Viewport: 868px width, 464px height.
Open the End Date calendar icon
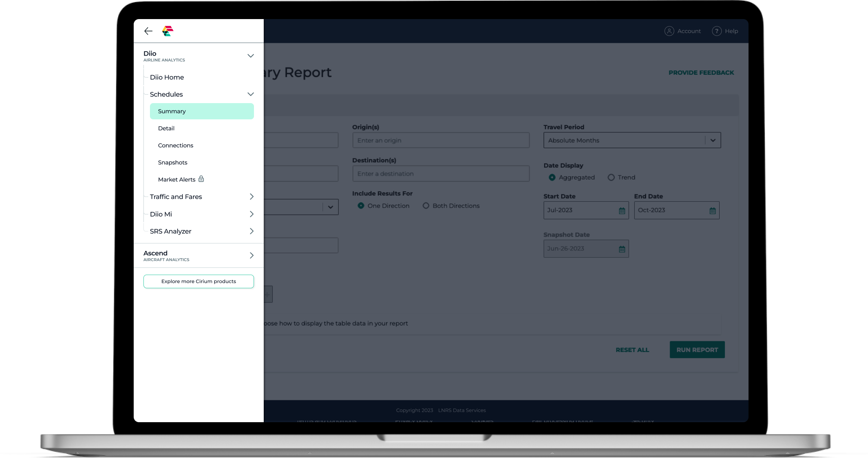pyautogui.click(x=712, y=211)
